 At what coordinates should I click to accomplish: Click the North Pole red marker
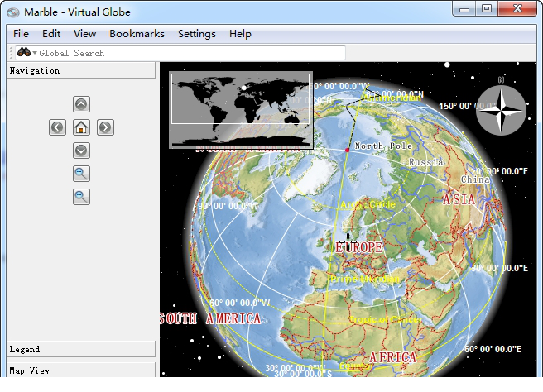[x=348, y=150]
